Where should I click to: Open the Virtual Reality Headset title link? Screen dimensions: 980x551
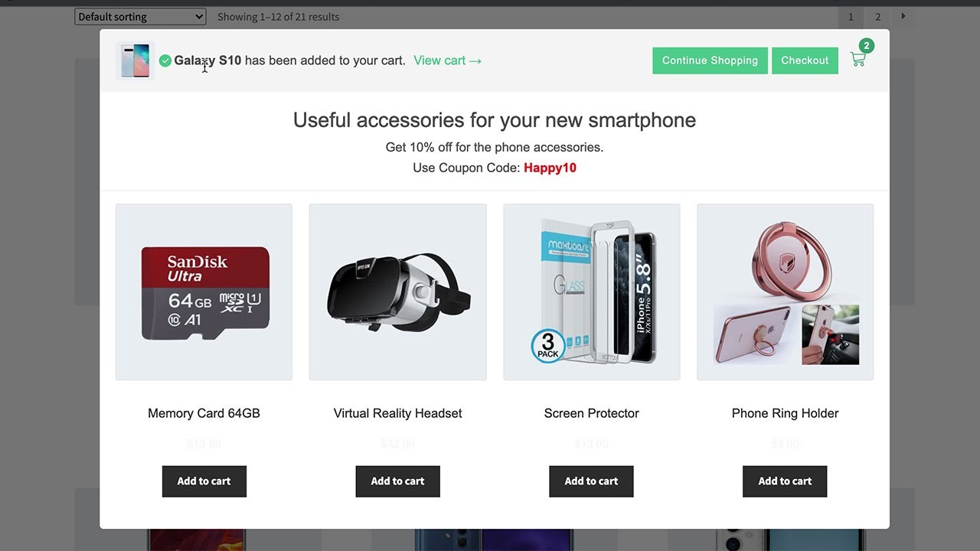pos(397,413)
